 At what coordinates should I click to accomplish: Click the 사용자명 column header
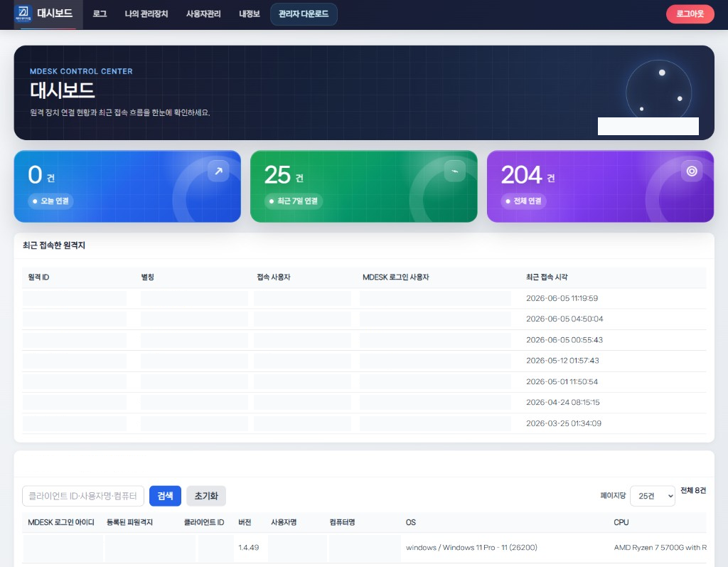[284, 522]
